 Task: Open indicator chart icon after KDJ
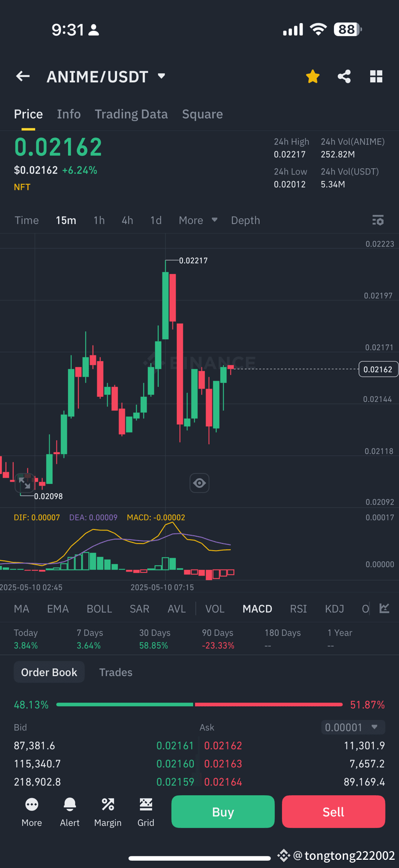[384, 609]
